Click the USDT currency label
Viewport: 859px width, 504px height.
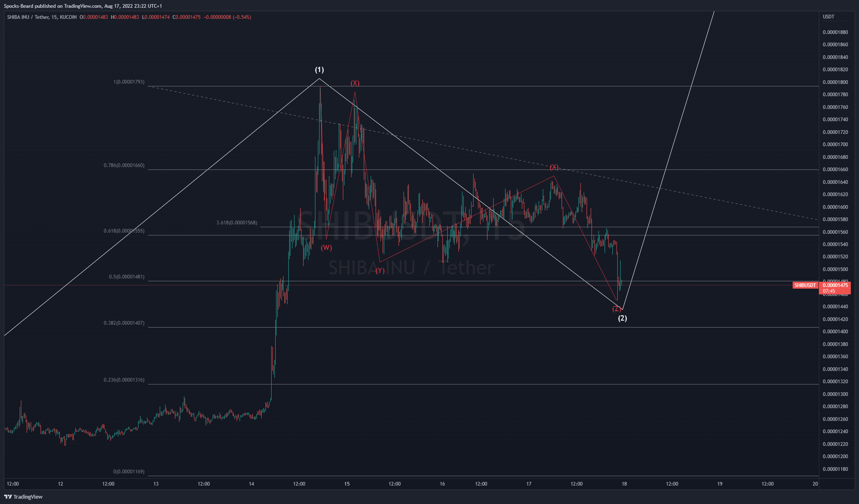[829, 17]
